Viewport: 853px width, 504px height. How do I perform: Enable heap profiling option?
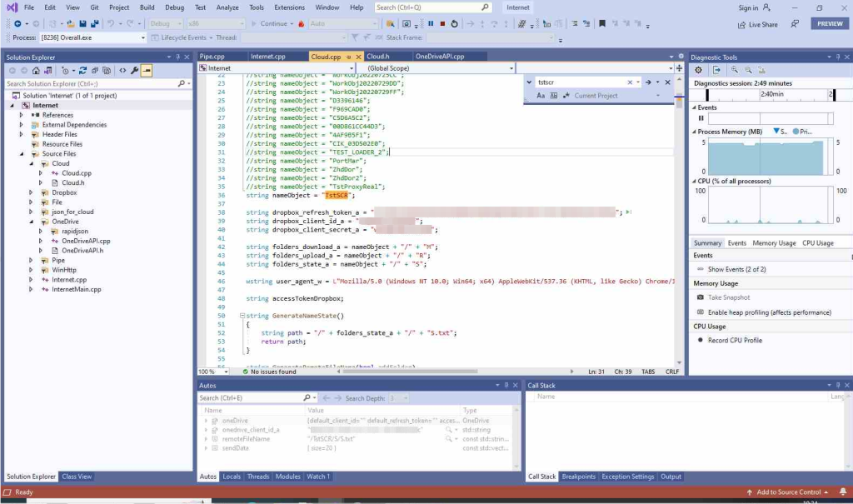pyautogui.click(x=769, y=312)
